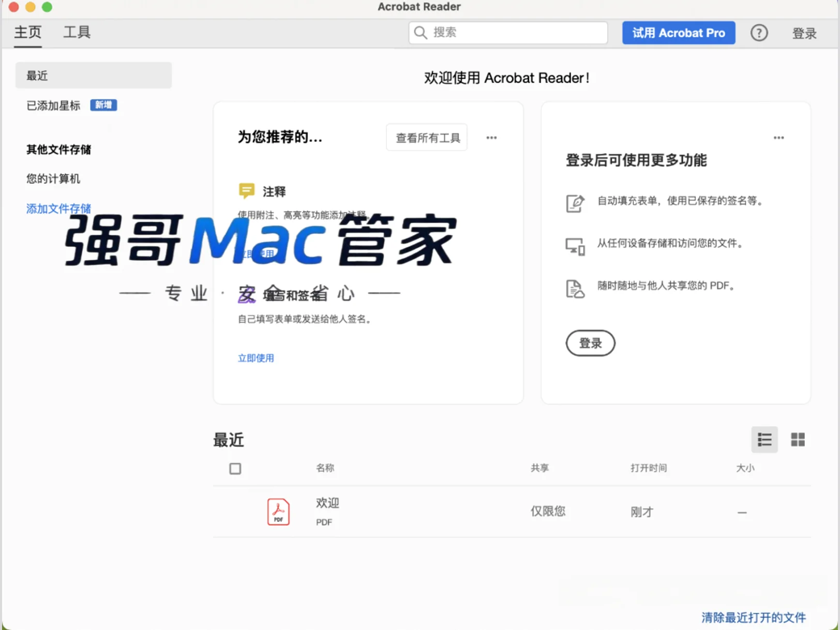Click the 共享 column header
Image resolution: width=840 pixels, height=630 pixels.
pyautogui.click(x=539, y=468)
